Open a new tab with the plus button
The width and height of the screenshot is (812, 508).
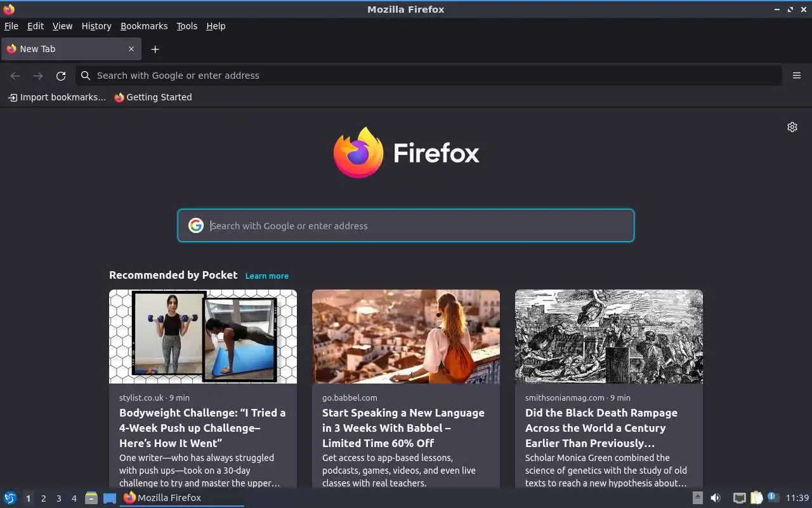tap(155, 49)
